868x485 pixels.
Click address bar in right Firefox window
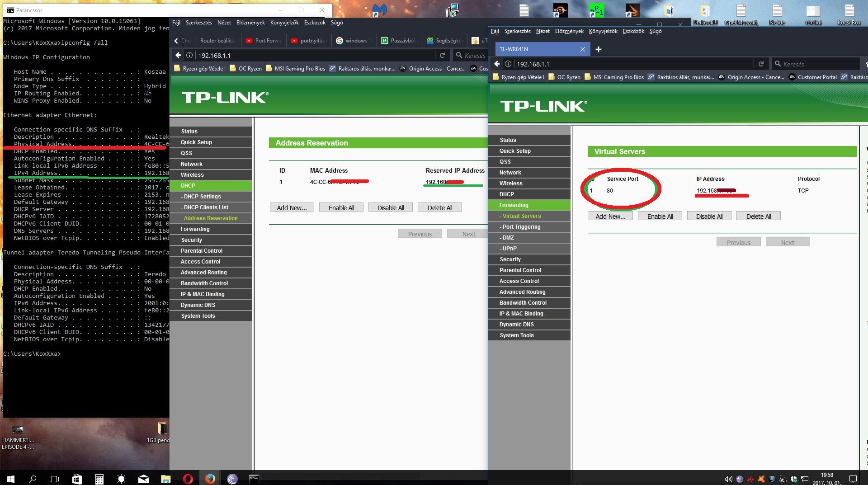(x=633, y=64)
